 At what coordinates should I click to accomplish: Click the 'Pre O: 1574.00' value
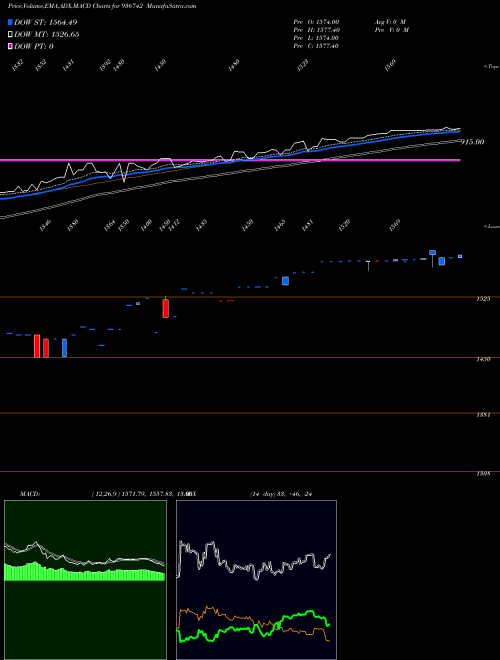[316, 22]
